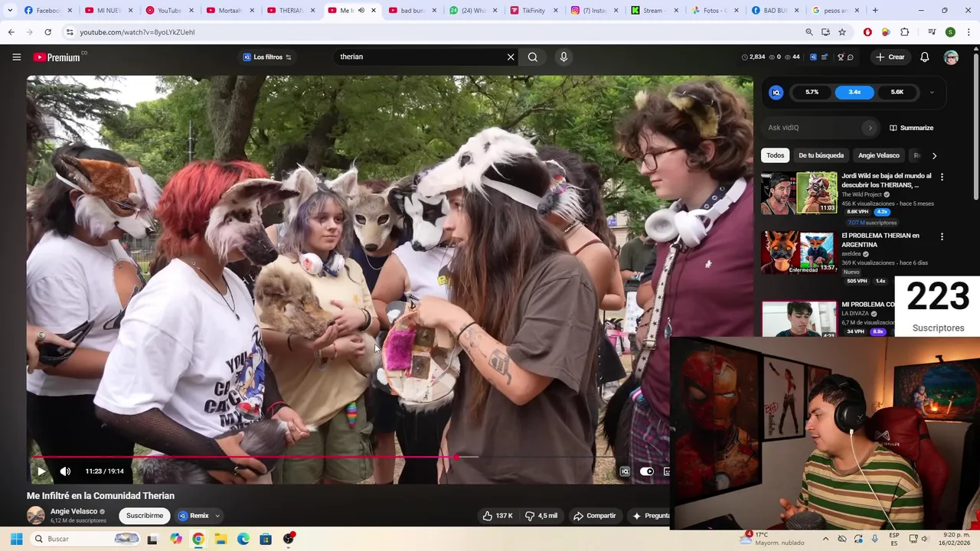
Task: Expand the vidIQ stats panel chevron
Action: tap(932, 93)
